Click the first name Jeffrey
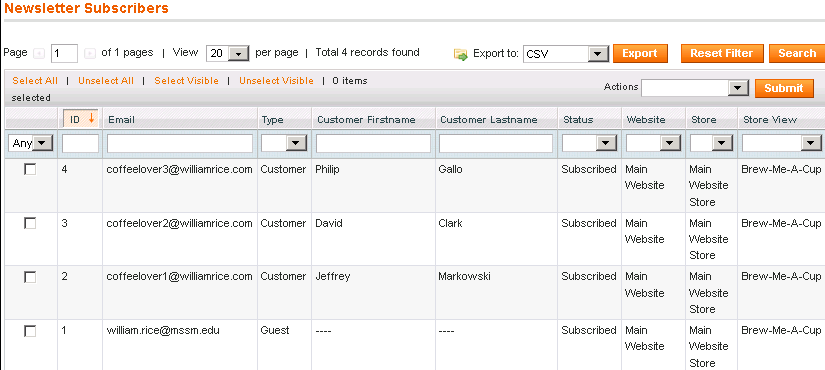The image size is (825, 370). [333, 276]
